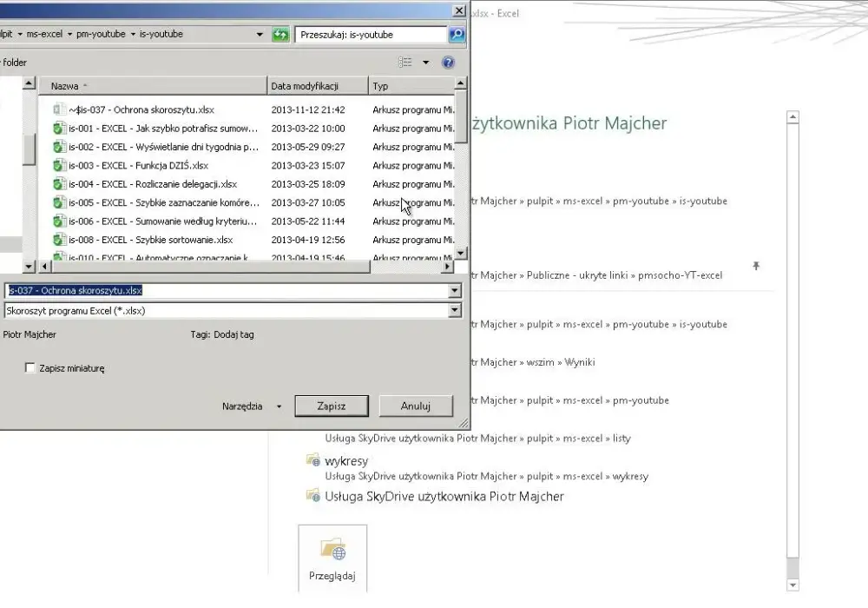The height and width of the screenshot is (608, 868).
Task: Open the file name dropdown arrow
Action: click(455, 291)
